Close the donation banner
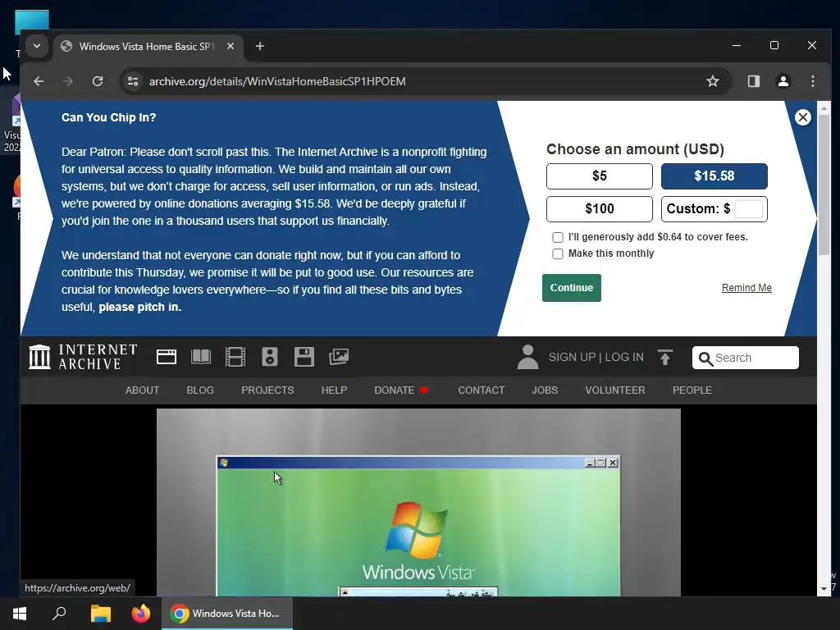Viewport: 840px width, 630px height. pos(802,117)
